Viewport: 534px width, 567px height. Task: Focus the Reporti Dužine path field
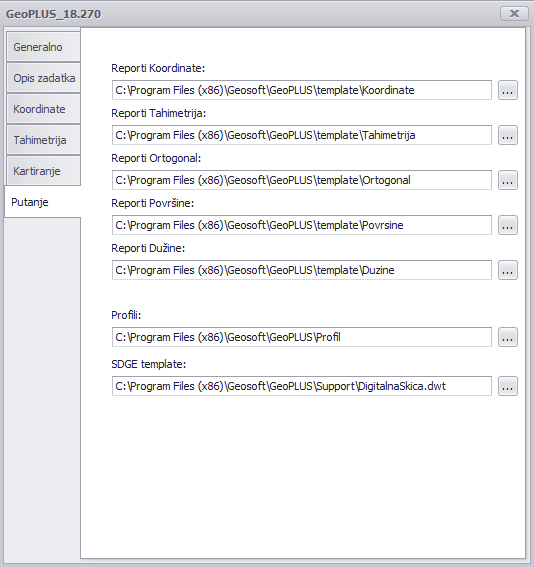[x=302, y=270]
